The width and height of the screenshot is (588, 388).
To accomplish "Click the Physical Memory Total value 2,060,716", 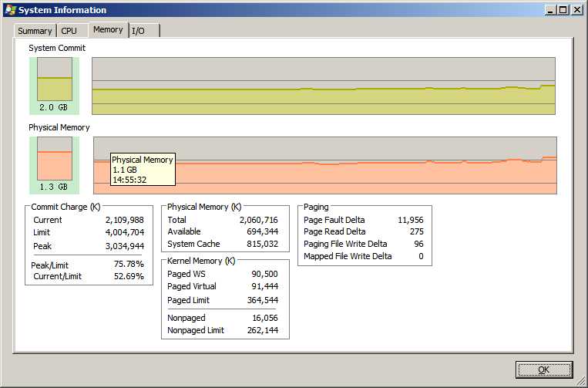I will [x=259, y=220].
